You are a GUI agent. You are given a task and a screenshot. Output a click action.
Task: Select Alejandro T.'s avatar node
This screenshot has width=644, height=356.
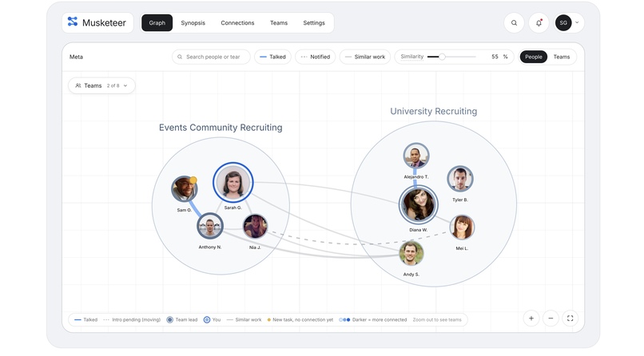[416, 156]
